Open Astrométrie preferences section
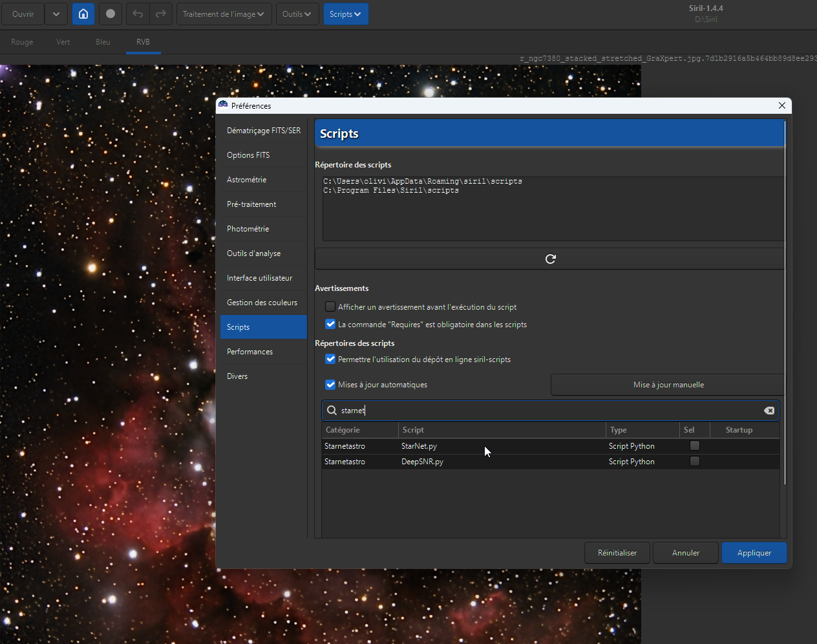The width and height of the screenshot is (817, 644). (x=264, y=180)
